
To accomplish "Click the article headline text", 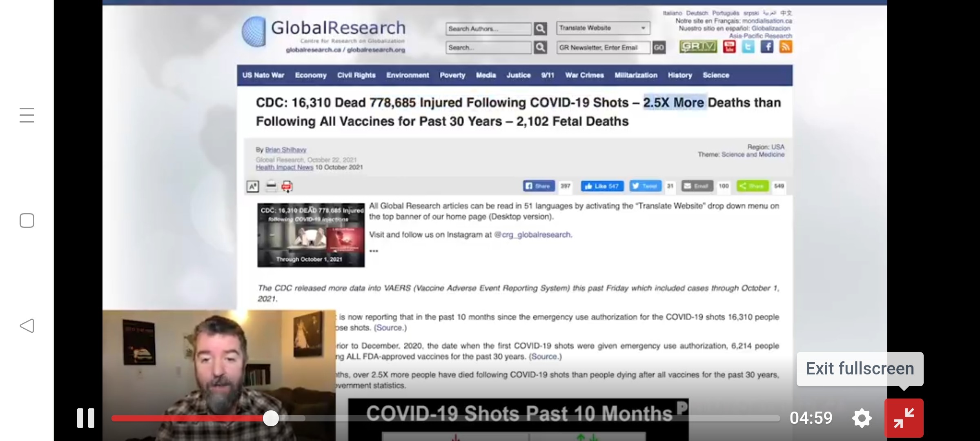I will pyautogui.click(x=519, y=112).
